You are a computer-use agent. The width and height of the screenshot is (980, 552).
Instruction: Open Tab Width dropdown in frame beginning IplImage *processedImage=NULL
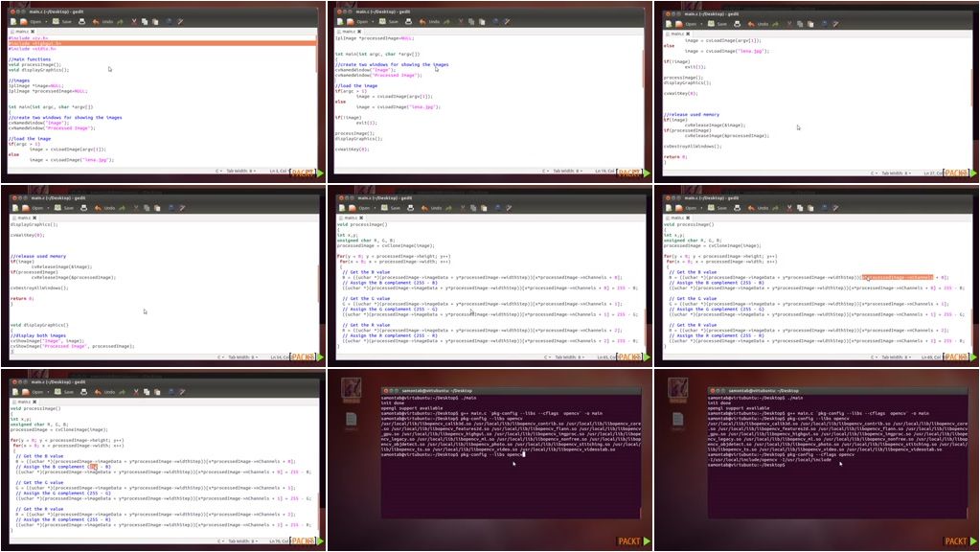tap(568, 170)
